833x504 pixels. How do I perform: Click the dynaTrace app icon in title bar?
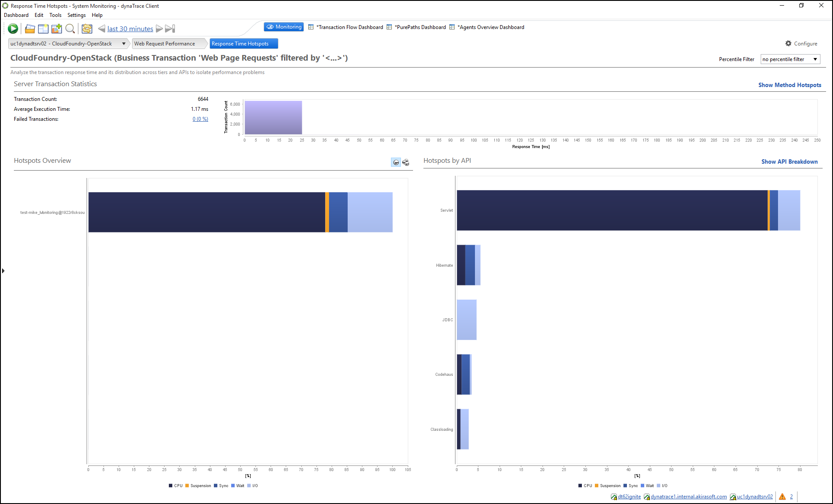pyautogui.click(x=5, y=6)
